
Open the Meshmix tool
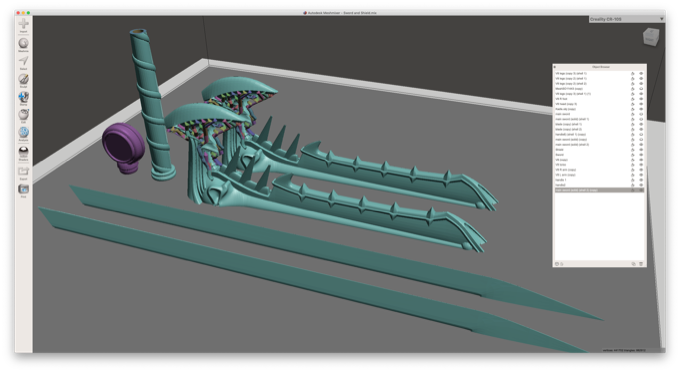23,43
